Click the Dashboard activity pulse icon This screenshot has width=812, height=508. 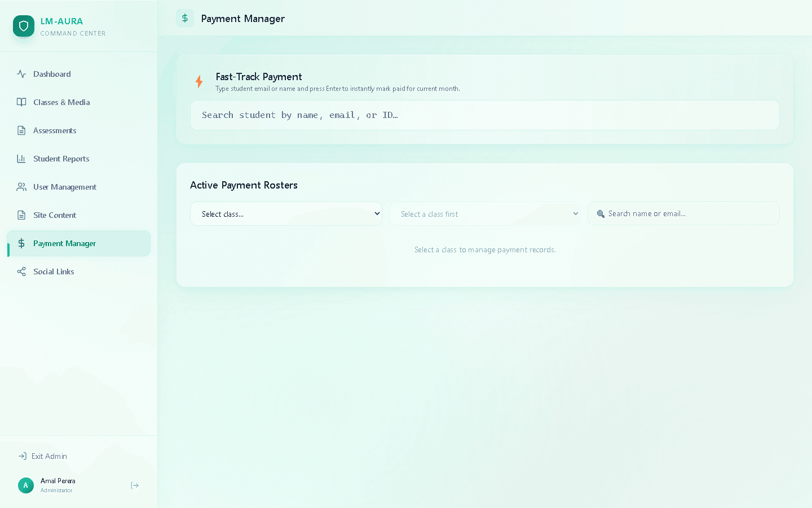(21, 74)
